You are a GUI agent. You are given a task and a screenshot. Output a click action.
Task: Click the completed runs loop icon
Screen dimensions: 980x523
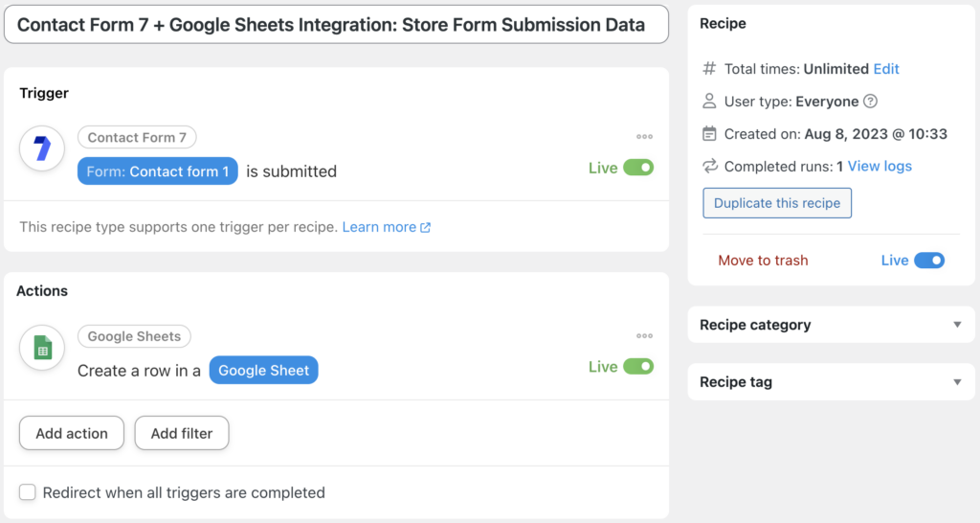point(709,167)
